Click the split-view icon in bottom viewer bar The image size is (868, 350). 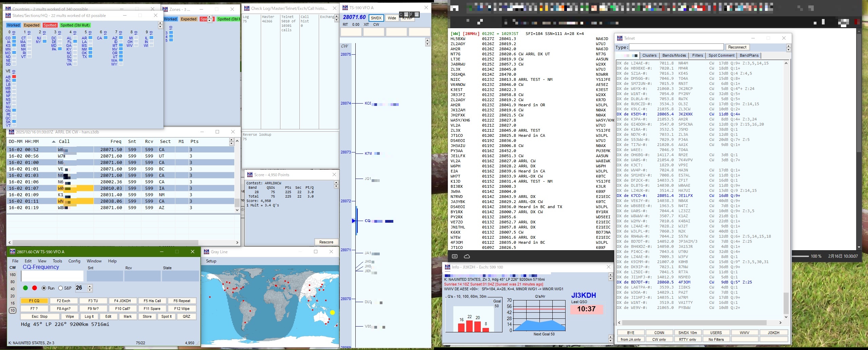(x=455, y=256)
